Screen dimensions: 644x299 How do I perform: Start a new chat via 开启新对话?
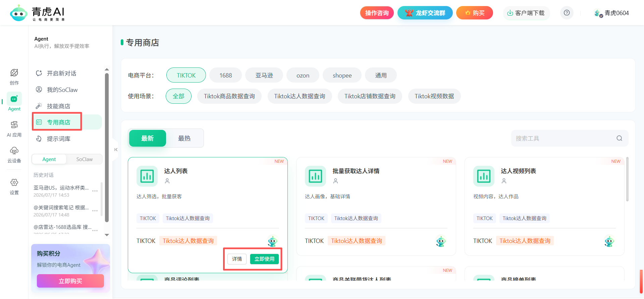coord(67,73)
